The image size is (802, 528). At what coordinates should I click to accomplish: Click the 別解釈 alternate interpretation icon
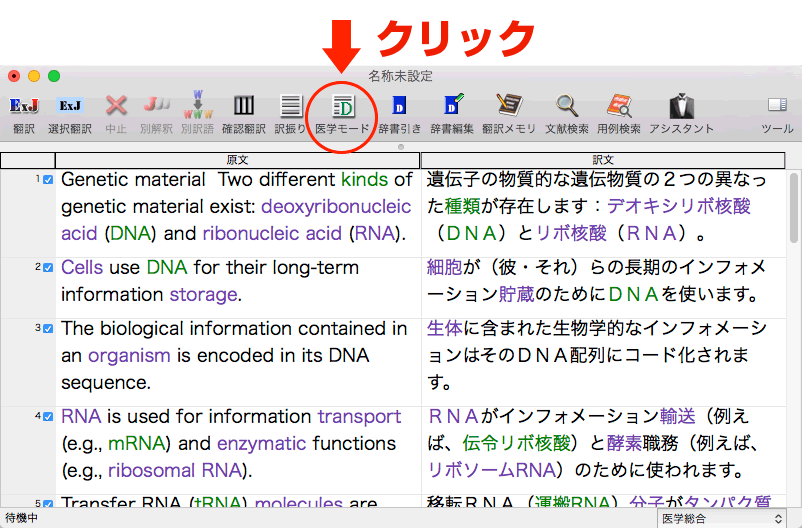157,105
